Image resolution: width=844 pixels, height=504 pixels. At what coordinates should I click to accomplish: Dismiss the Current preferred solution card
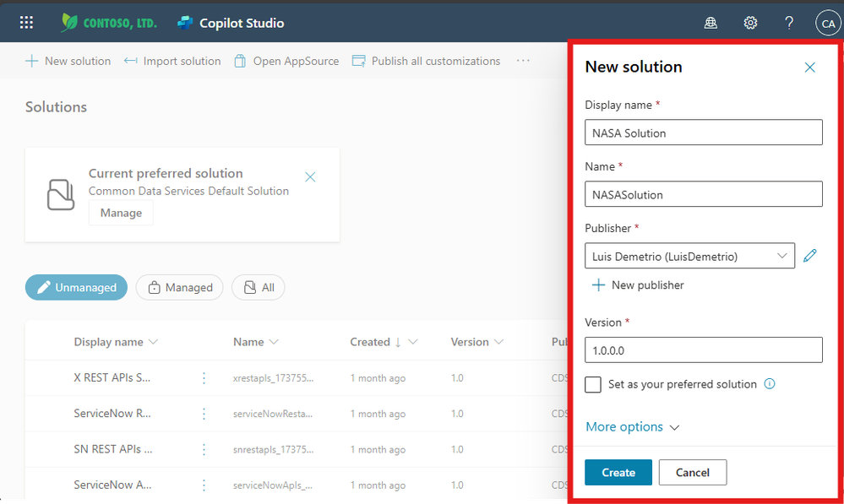pos(310,177)
